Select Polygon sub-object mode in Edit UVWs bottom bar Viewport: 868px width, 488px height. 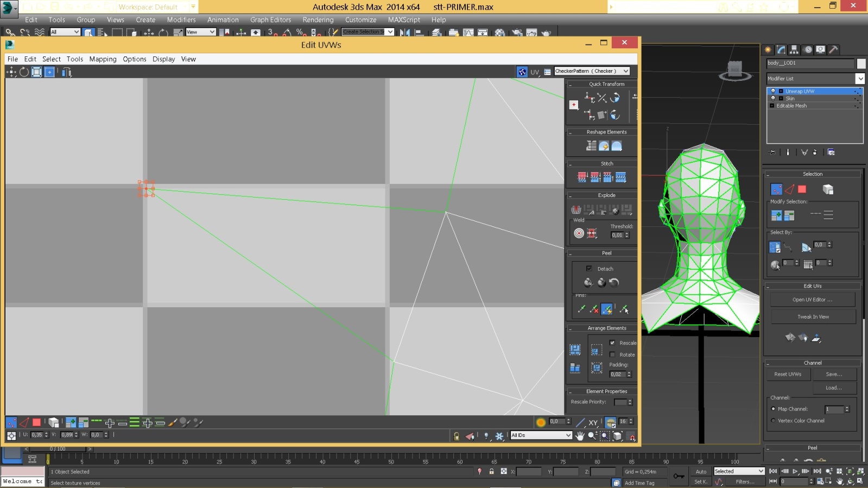36,422
